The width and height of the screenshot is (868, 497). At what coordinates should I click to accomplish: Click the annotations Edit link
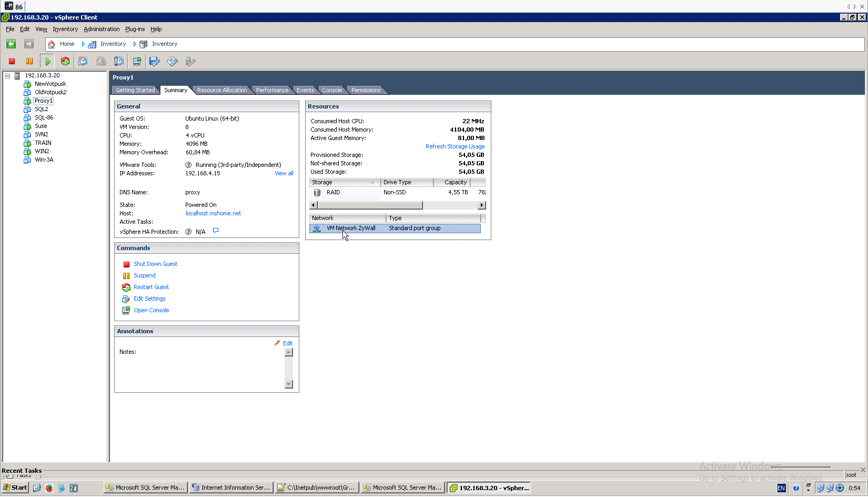pos(288,343)
